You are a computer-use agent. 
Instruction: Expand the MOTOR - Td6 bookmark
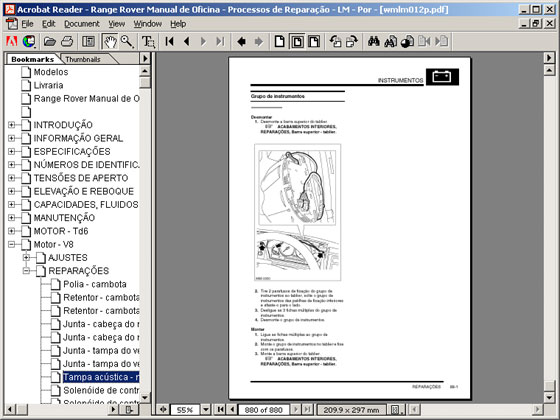coord(11,231)
